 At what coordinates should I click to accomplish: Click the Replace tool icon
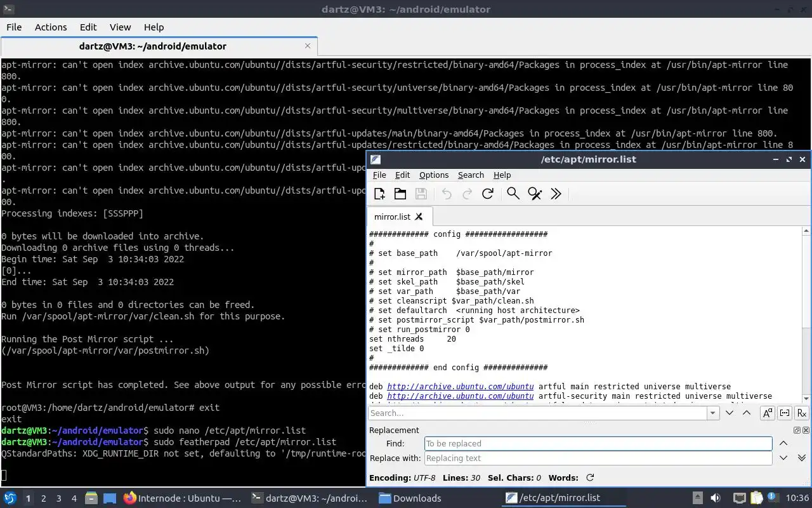point(535,194)
